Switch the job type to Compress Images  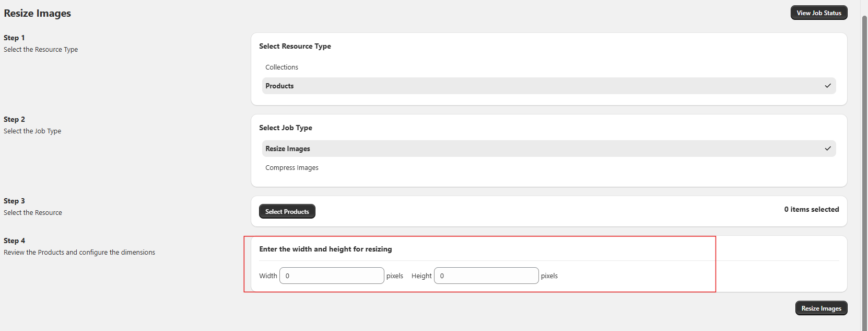291,168
